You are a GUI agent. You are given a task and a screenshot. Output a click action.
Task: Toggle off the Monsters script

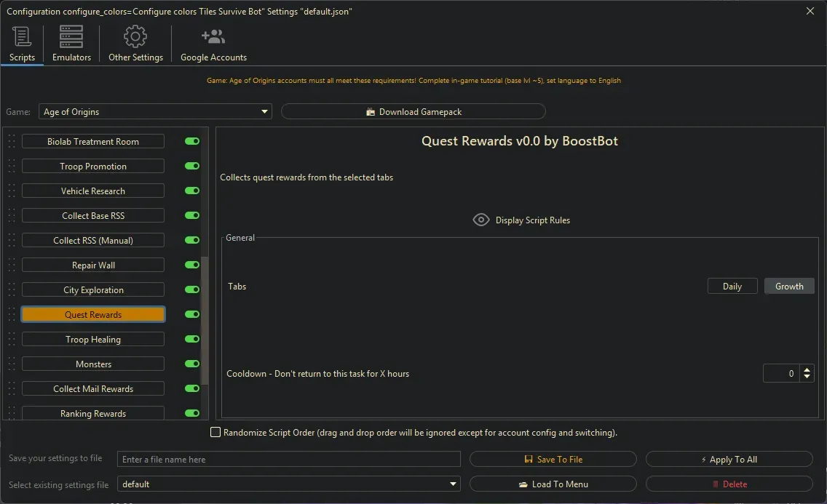click(191, 364)
